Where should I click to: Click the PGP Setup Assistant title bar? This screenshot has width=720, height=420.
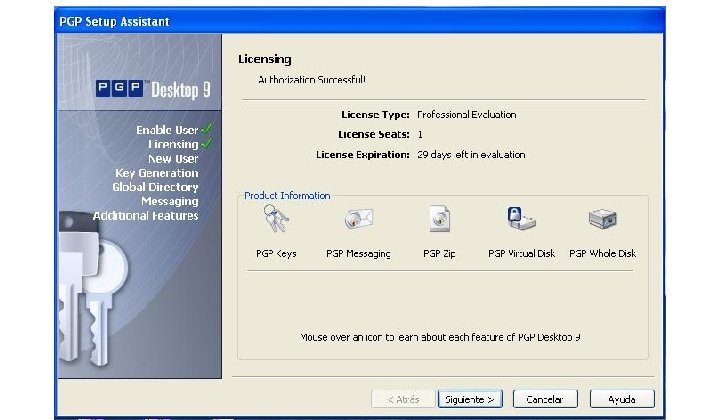pos(360,21)
